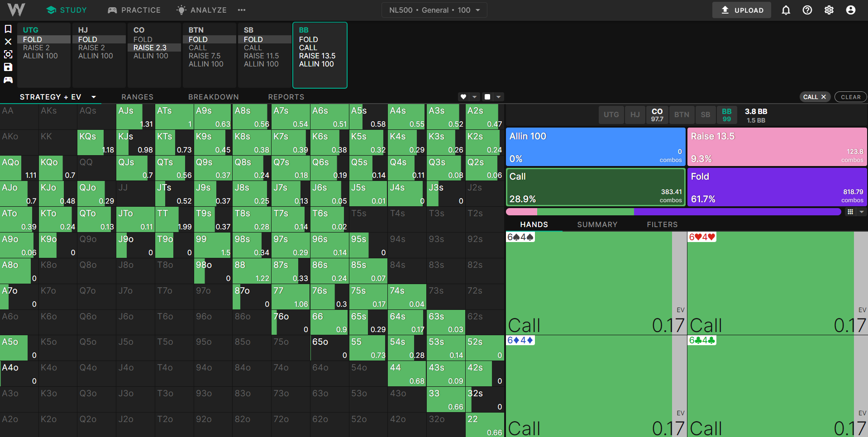This screenshot has height=437, width=868.
Task: Select the 64s hand cell
Action: [x=407, y=322]
